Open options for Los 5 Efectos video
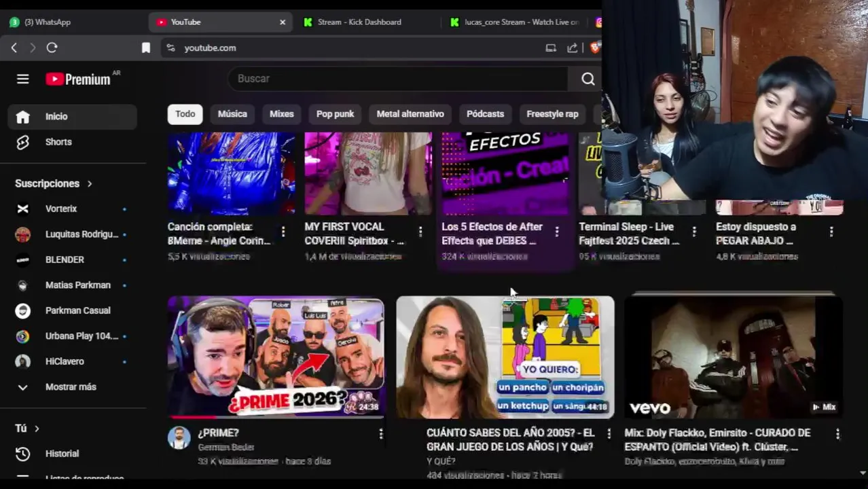Image resolution: width=868 pixels, height=489 pixels. [557, 232]
